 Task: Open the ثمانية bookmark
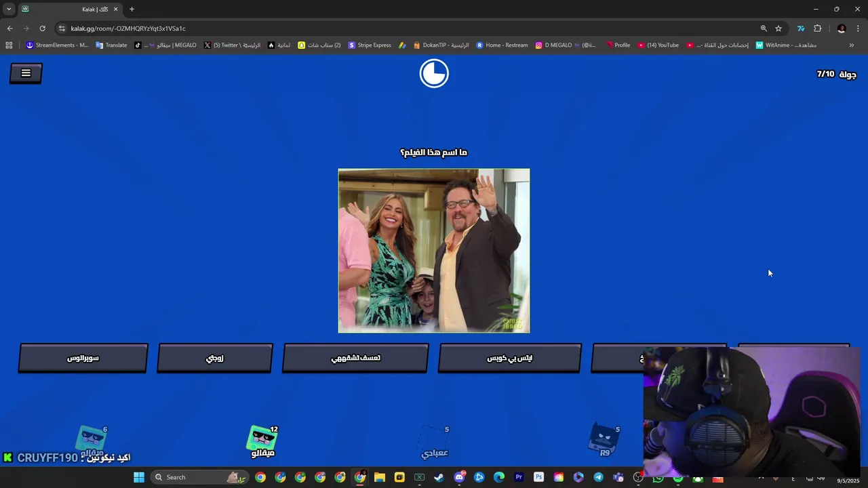(279, 45)
